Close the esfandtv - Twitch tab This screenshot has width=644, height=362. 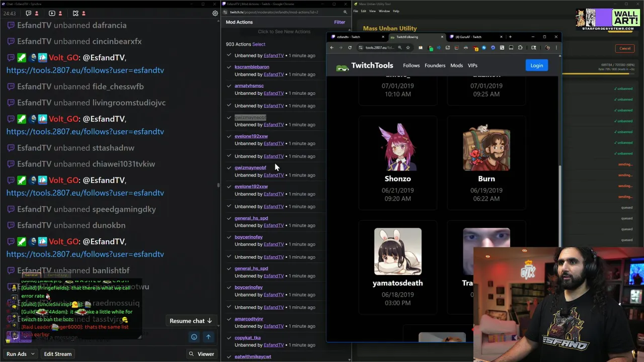[382, 37]
